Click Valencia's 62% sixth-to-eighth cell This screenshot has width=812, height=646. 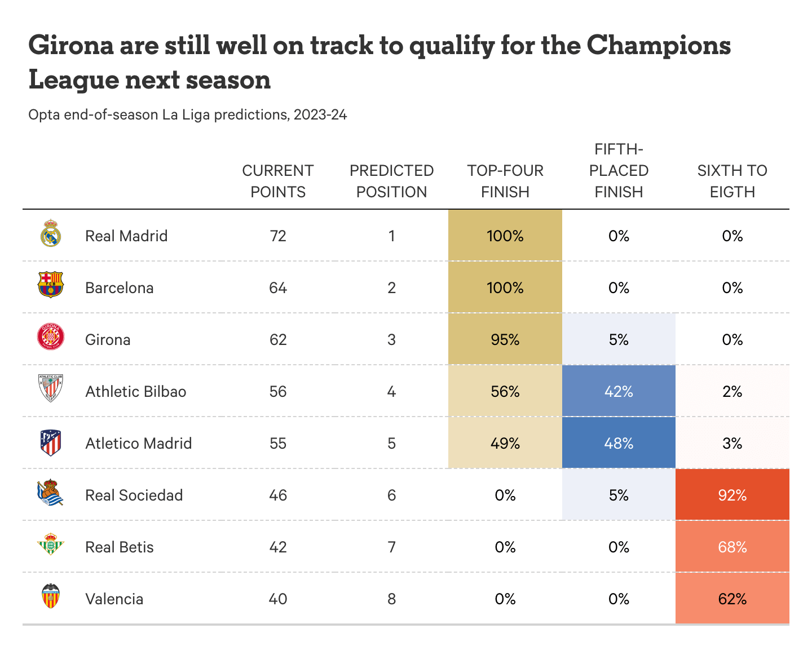[x=732, y=599]
